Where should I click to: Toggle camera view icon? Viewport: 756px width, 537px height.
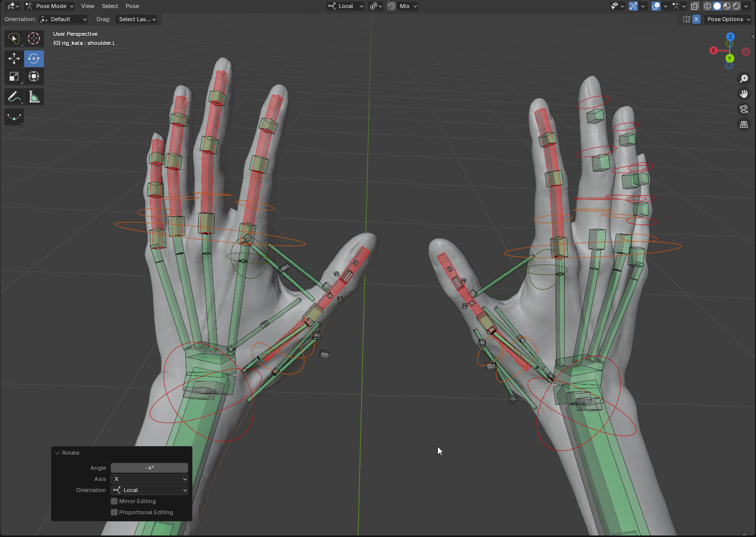point(744,109)
